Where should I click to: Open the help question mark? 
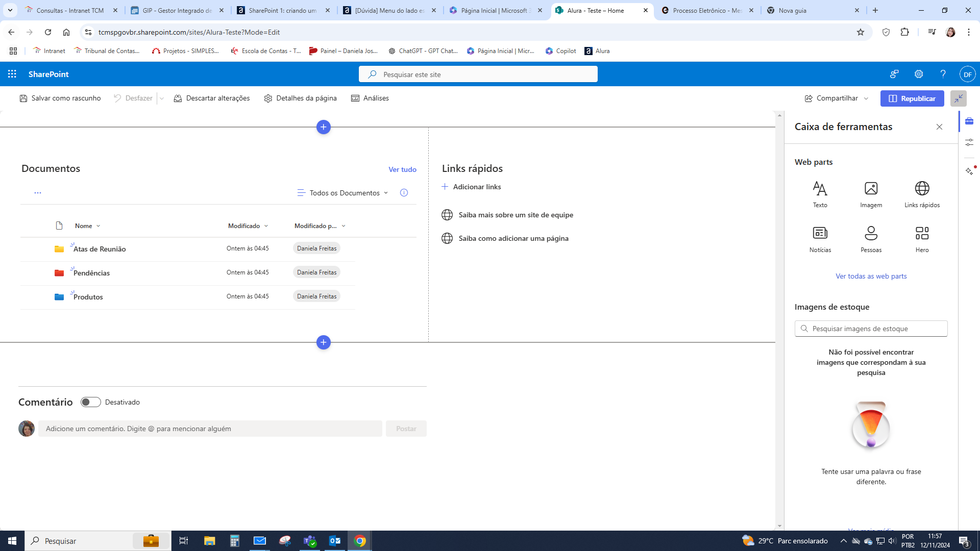[943, 74]
